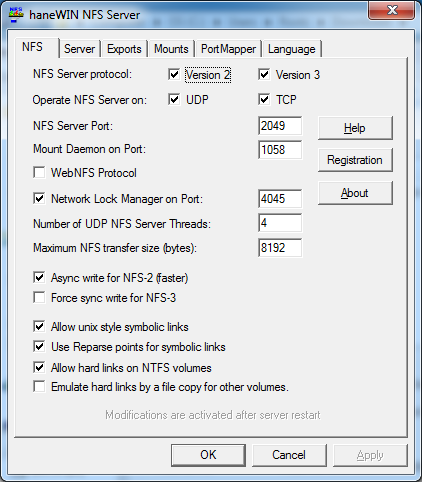
Task: Open the Exports tab
Action: coord(124,49)
